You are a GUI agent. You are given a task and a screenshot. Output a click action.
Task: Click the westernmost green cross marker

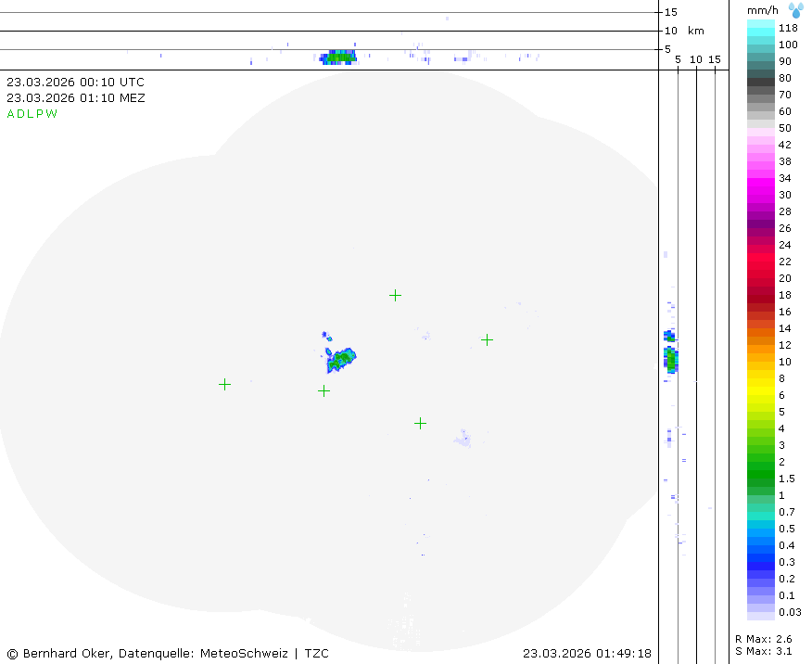point(224,384)
